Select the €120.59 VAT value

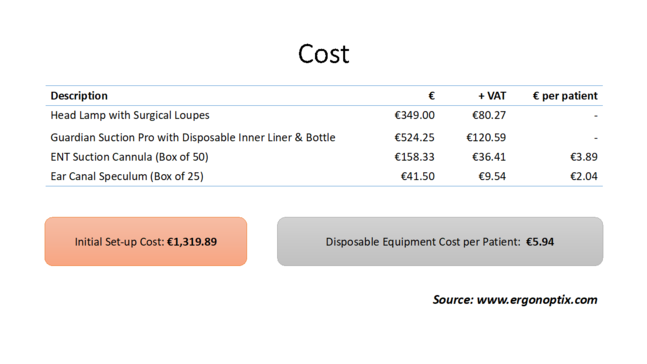pyautogui.click(x=486, y=137)
